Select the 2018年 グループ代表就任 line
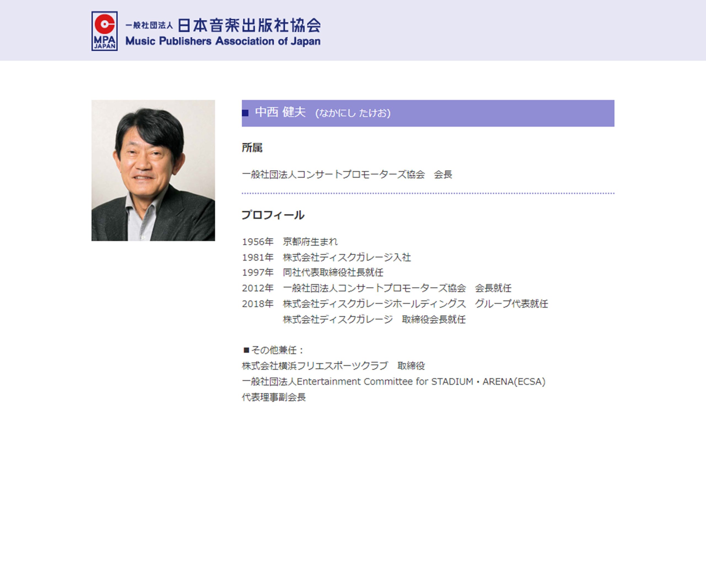Screen dimensions: 706x588 pyautogui.click(x=395, y=304)
